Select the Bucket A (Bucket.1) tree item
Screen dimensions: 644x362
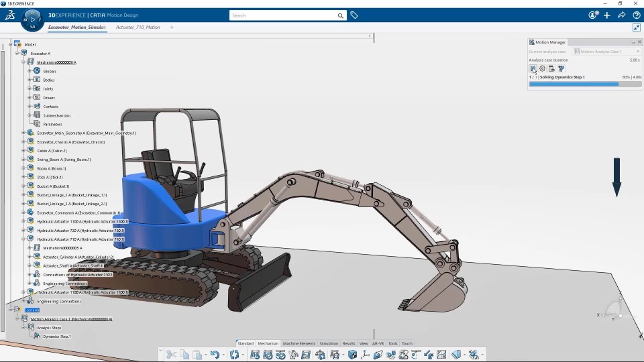click(53, 186)
